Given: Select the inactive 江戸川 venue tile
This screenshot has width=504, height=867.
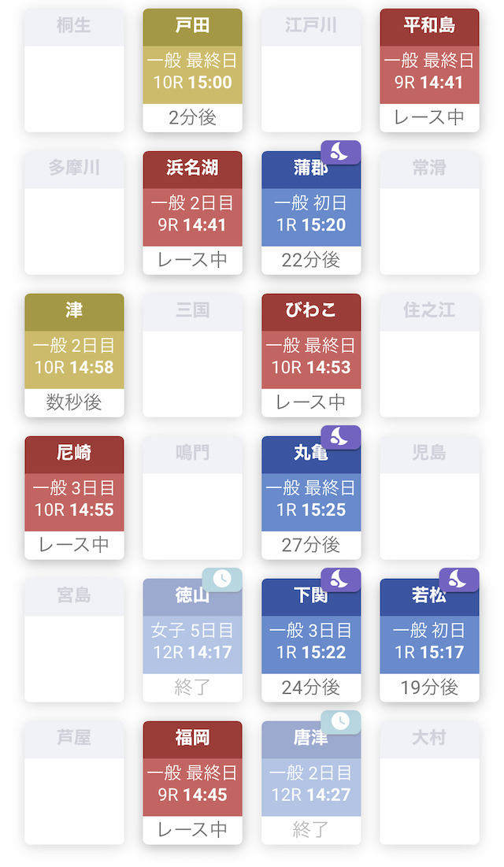Looking at the screenshot, I should 311,70.
